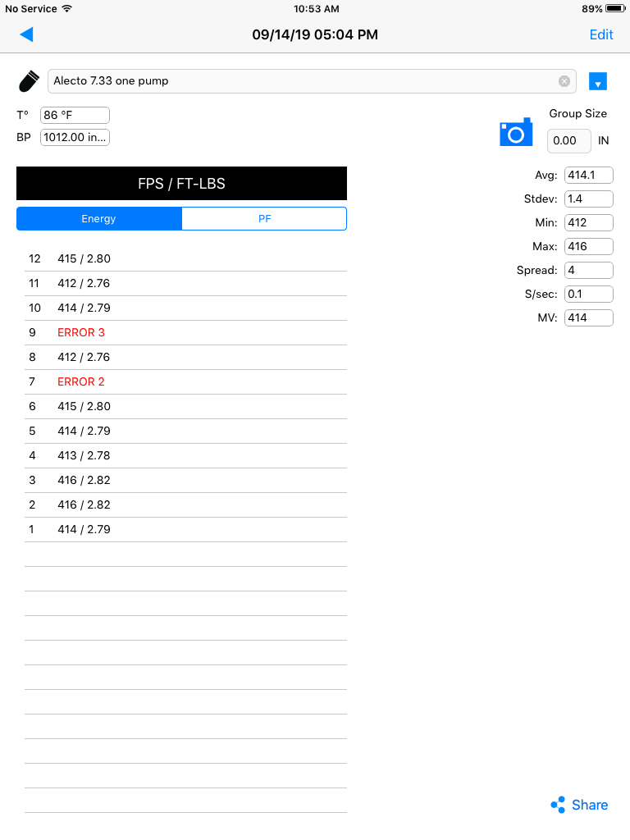
Task: Tap the BP field showing 1012.00
Action: click(75, 137)
